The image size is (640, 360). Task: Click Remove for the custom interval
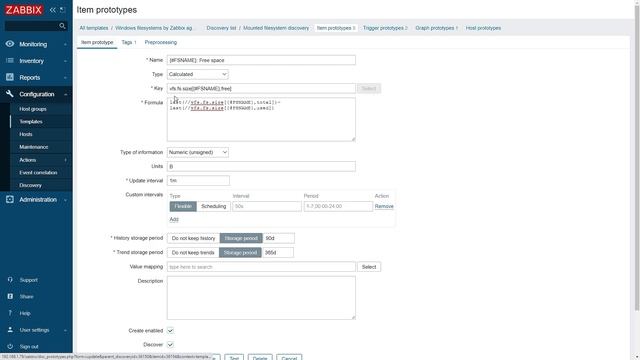[384, 206]
